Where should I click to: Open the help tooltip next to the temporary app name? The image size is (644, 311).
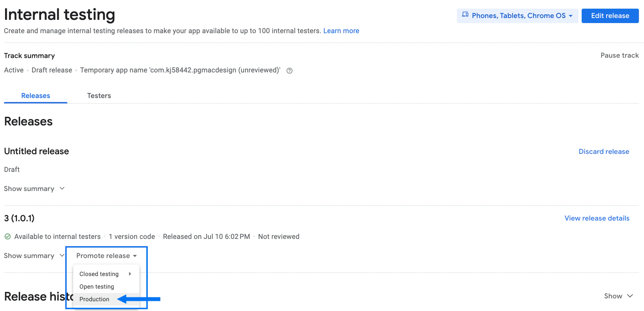(x=289, y=70)
